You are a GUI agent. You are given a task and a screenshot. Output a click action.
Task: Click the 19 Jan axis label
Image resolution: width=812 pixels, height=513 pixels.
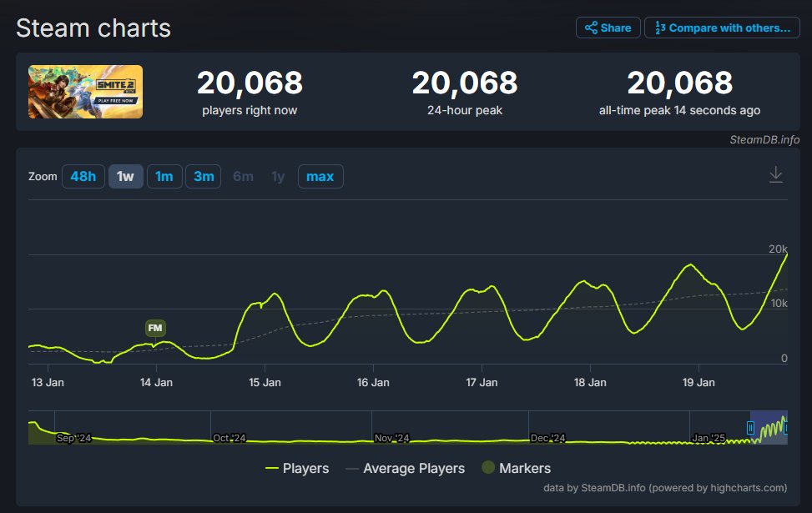point(699,383)
